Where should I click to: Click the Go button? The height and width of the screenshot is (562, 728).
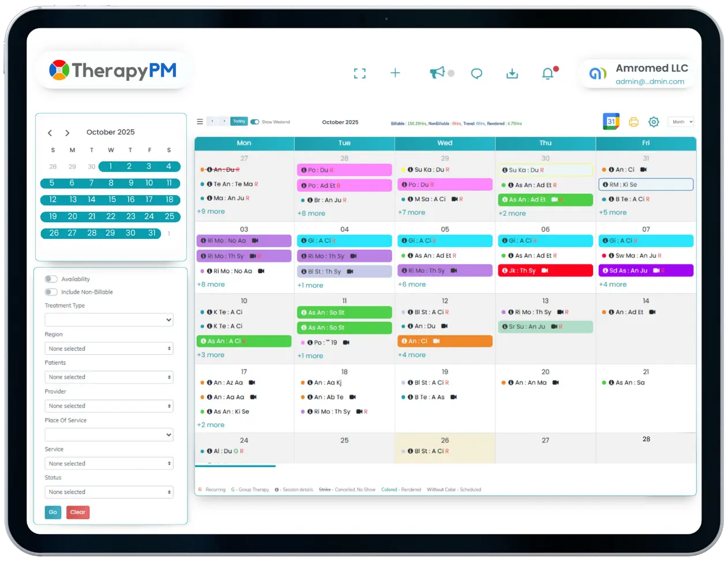click(x=53, y=512)
